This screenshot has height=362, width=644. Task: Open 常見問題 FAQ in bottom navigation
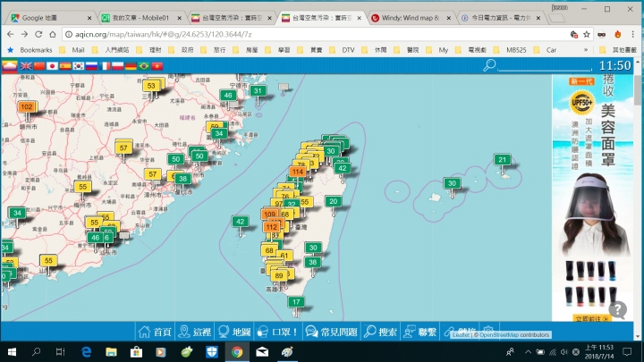point(332,332)
